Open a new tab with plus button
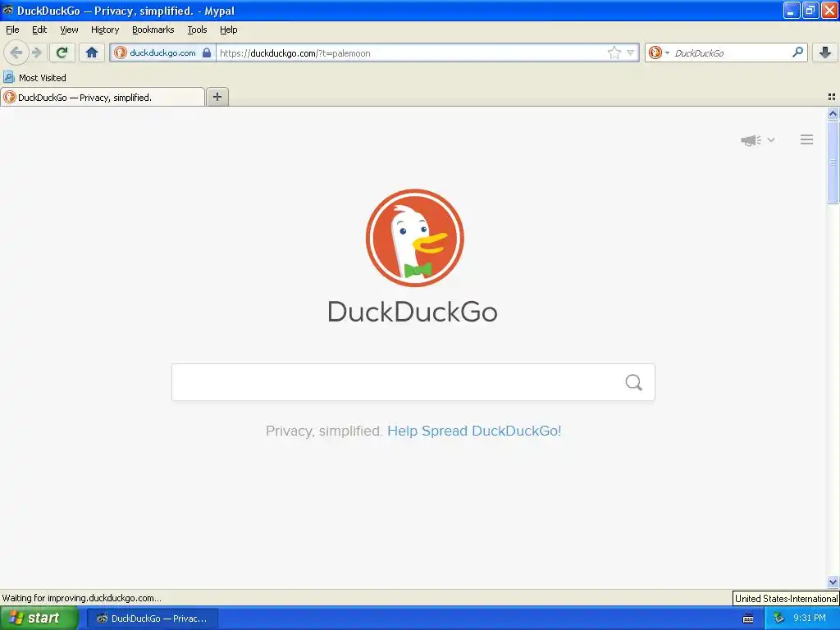 click(217, 97)
